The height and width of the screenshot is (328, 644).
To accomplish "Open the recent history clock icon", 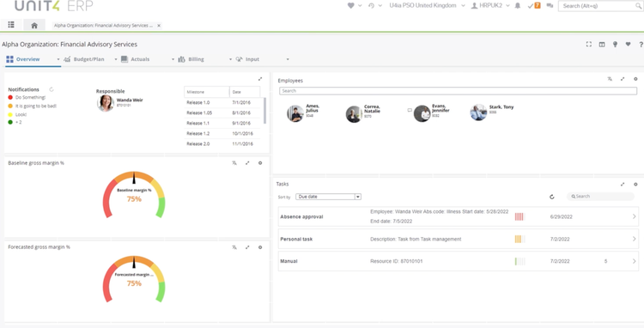I will pos(371,6).
